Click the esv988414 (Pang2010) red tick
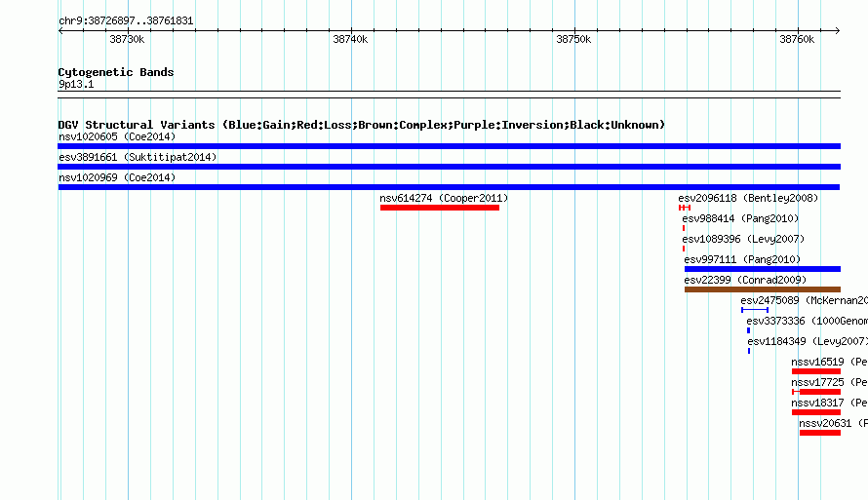The image size is (868, 500). [684, 228]
